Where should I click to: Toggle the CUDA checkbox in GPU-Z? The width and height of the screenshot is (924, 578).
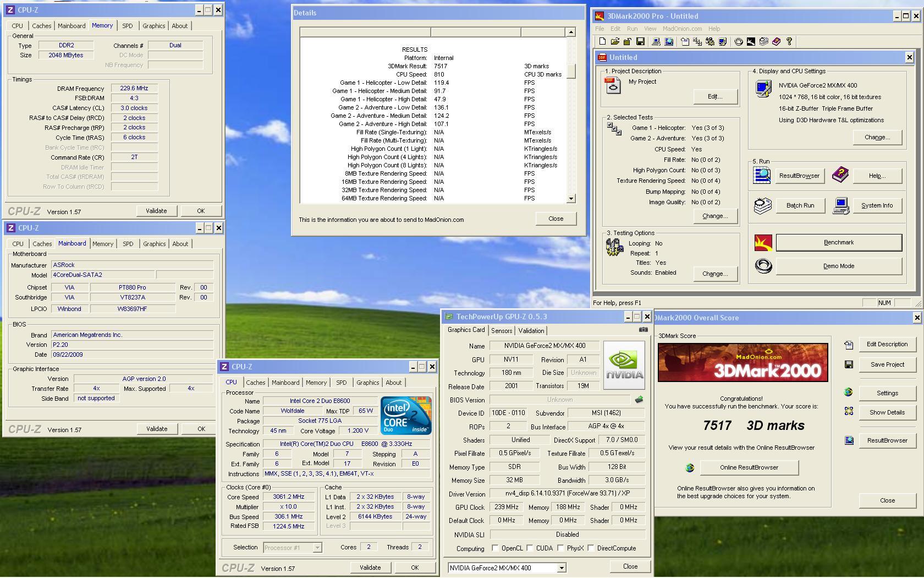coord(530,548)
